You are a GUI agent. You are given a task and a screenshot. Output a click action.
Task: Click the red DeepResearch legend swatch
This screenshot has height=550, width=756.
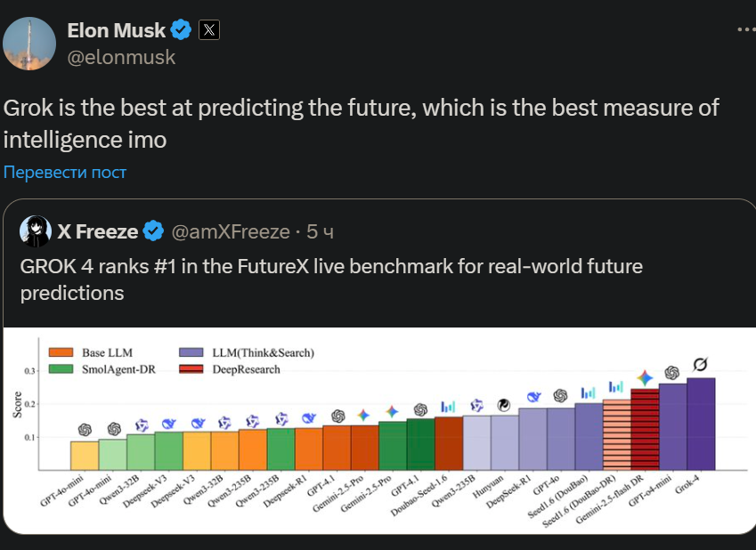click(191, 368)
